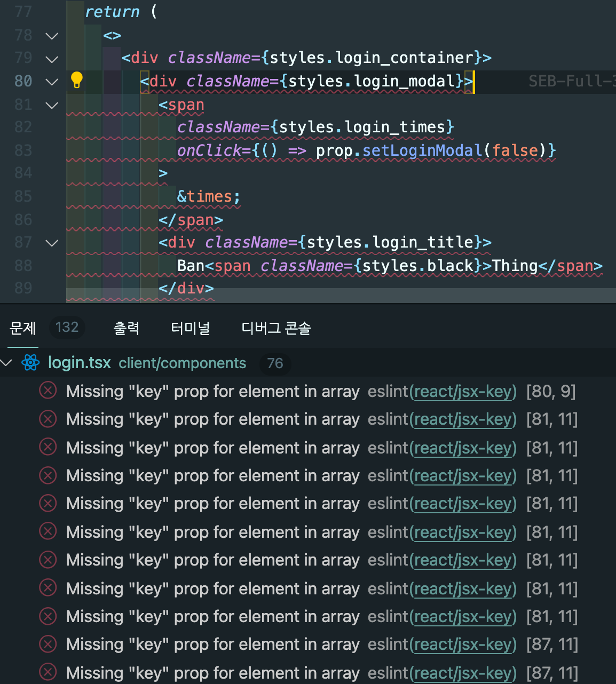Click the closing </span> tag on line 86

point(191,220)
